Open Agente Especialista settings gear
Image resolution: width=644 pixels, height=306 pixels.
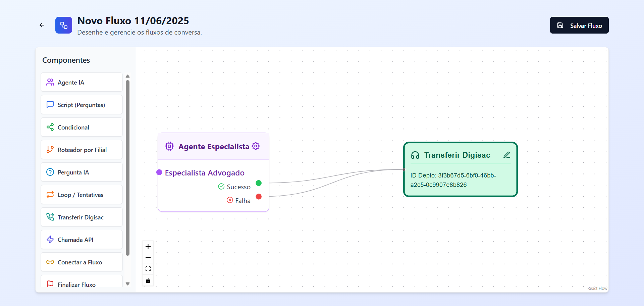(x=256, y=146)
